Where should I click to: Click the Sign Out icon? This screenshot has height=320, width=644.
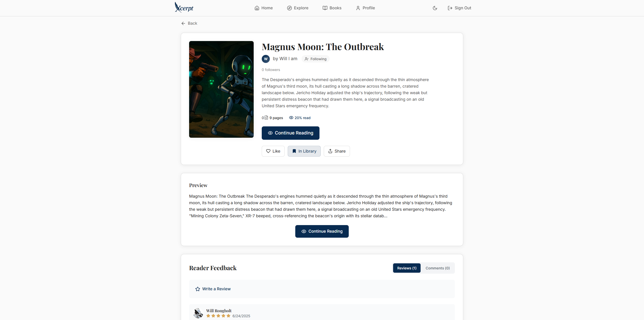tap(450, 8)
